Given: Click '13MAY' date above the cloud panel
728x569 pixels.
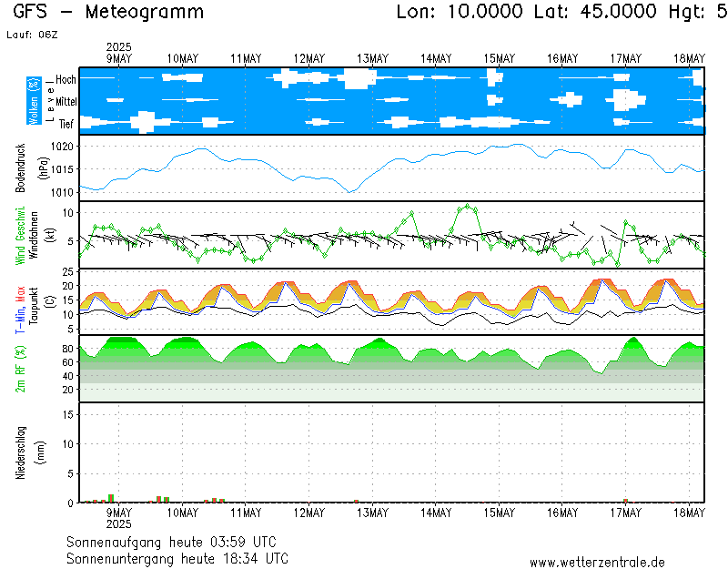Looking at the screenshot, I should point(372,58).
